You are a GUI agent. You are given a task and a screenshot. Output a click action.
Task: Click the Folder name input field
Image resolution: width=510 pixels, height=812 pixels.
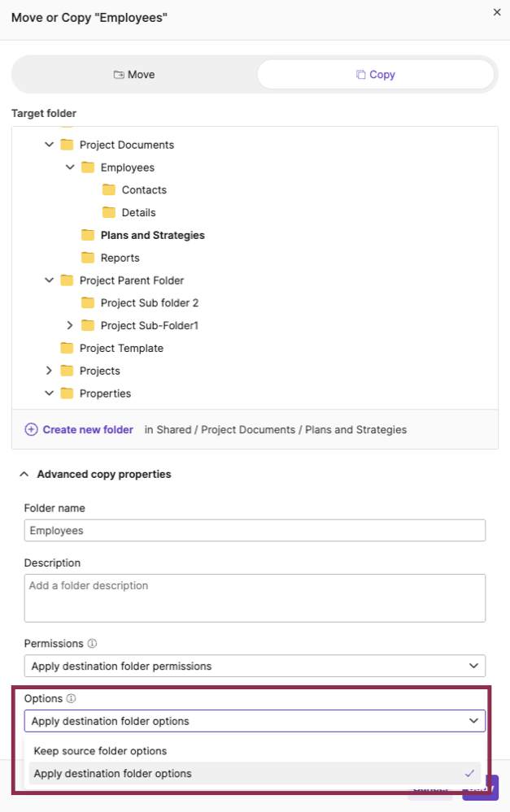tap(255, 530)
